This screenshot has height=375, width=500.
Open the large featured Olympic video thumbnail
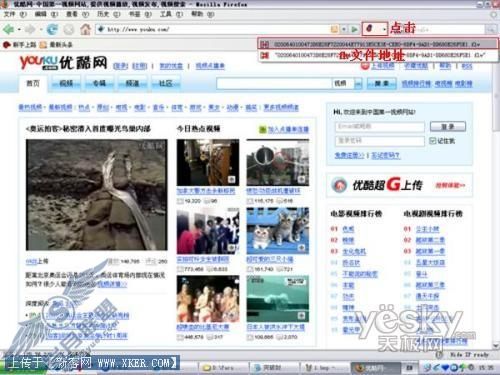97,195
